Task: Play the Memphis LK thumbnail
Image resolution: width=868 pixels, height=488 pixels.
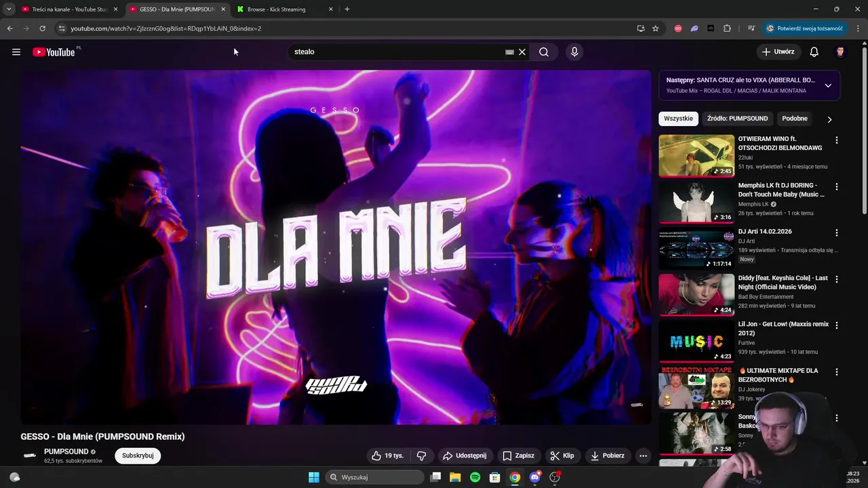Action: point(696,202)
